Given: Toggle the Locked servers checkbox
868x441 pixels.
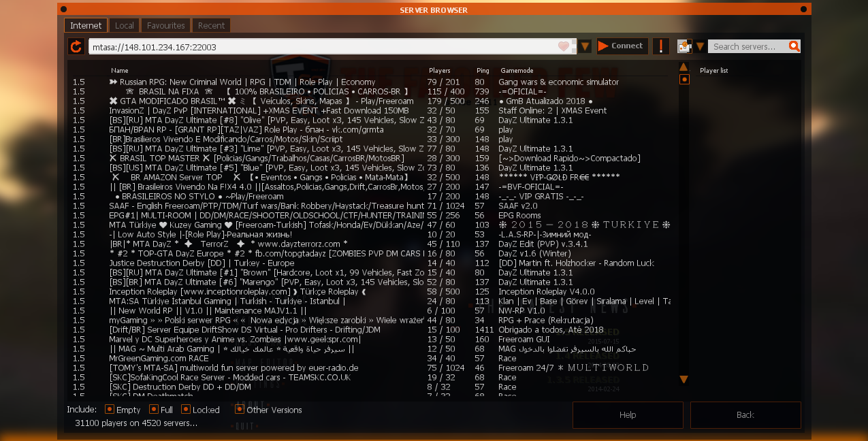Looking at the screenshot, I should pos(185,410).
